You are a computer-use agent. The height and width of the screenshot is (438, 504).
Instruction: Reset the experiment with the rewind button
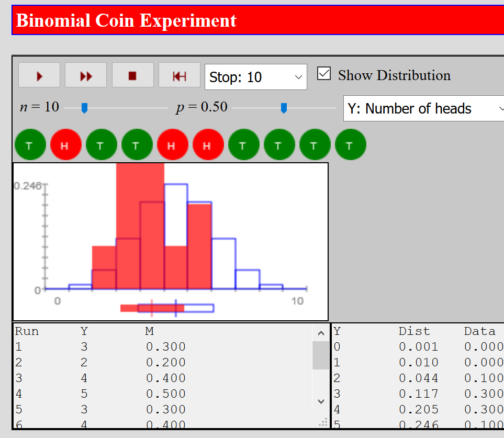[180, 75]
